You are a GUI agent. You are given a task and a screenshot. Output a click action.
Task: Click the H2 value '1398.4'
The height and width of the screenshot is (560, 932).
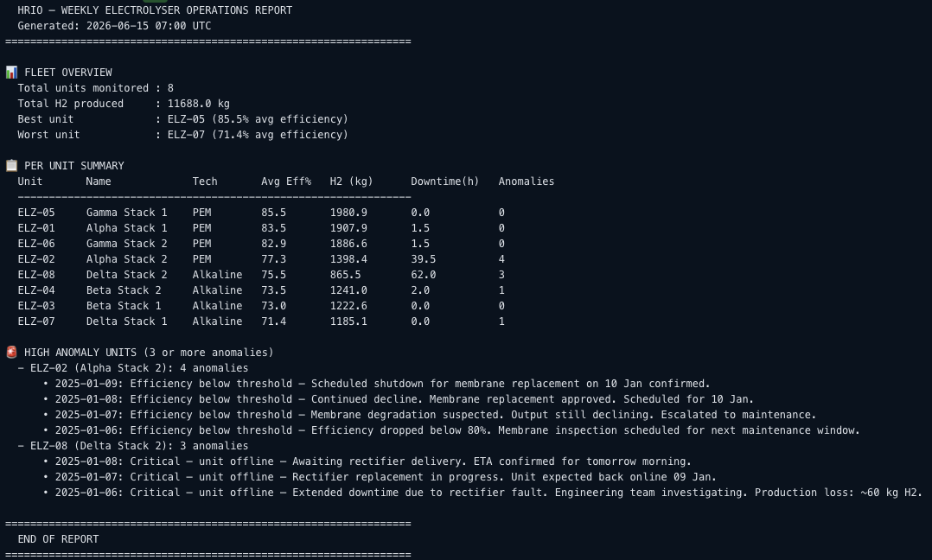(348, 259)
